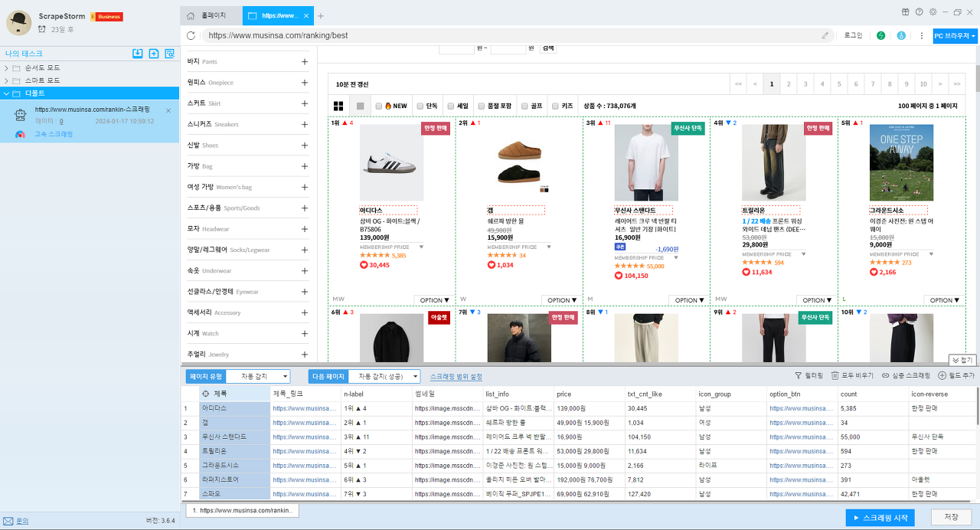
Task: Switch to the large single view icon
Action: (x=360, y=106)
